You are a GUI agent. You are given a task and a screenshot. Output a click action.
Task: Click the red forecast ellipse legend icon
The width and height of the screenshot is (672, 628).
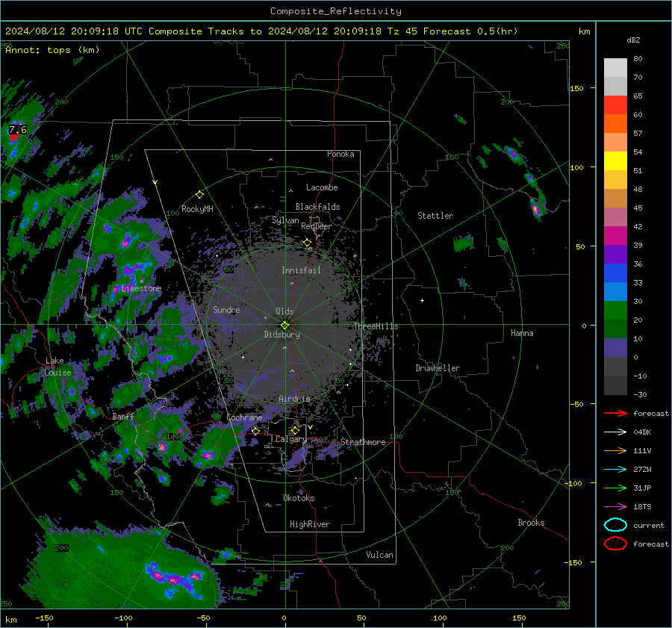click(615, 544)
